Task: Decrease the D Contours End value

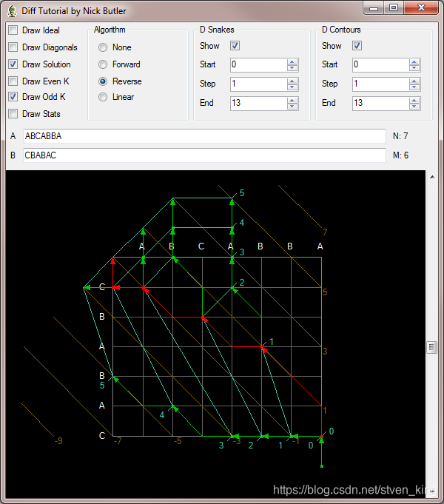Action: point(414,107)
